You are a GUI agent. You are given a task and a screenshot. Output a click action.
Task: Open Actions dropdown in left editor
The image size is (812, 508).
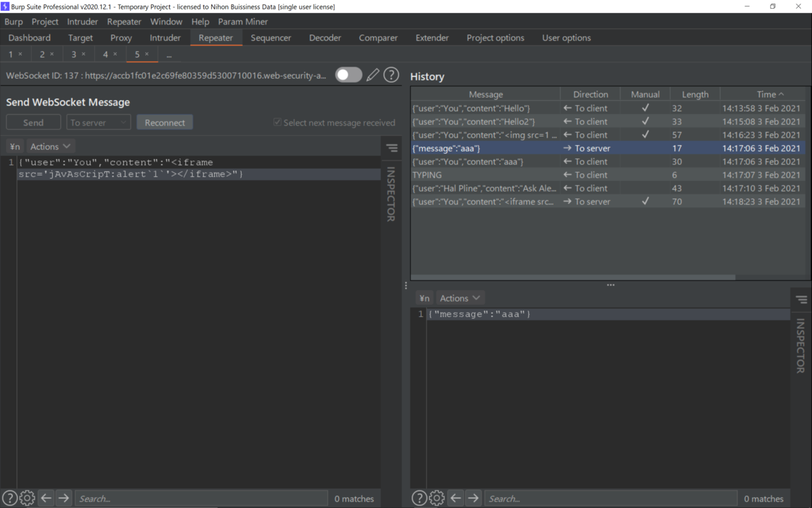point(50,146)
